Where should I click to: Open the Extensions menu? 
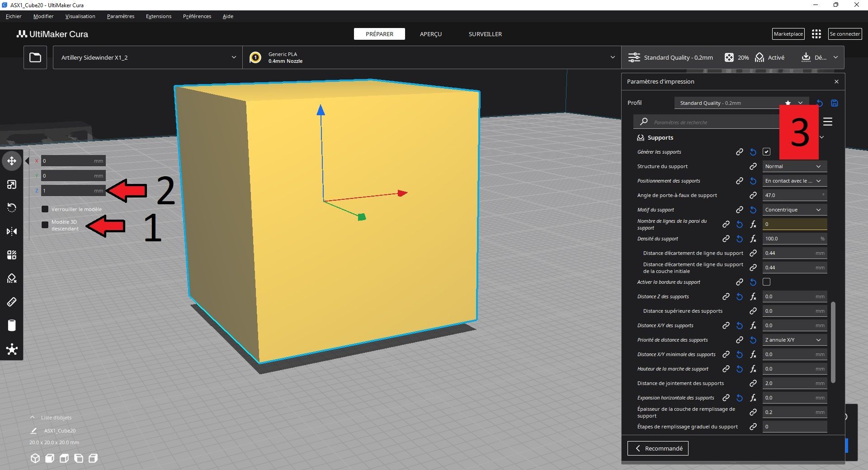pyautogui.click(x=158, y=16)
